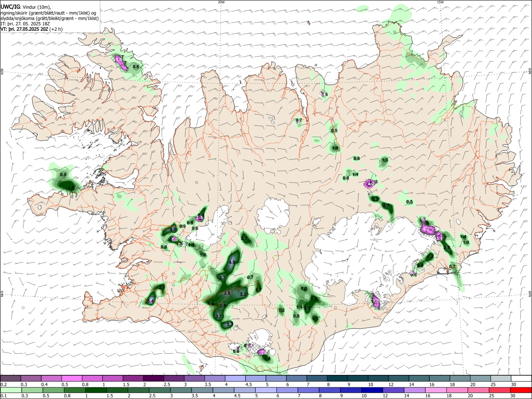This screenshot has width=532, height=399.
Task: Click the 2.0 precipitation value
Action: [x=420, y=266]
